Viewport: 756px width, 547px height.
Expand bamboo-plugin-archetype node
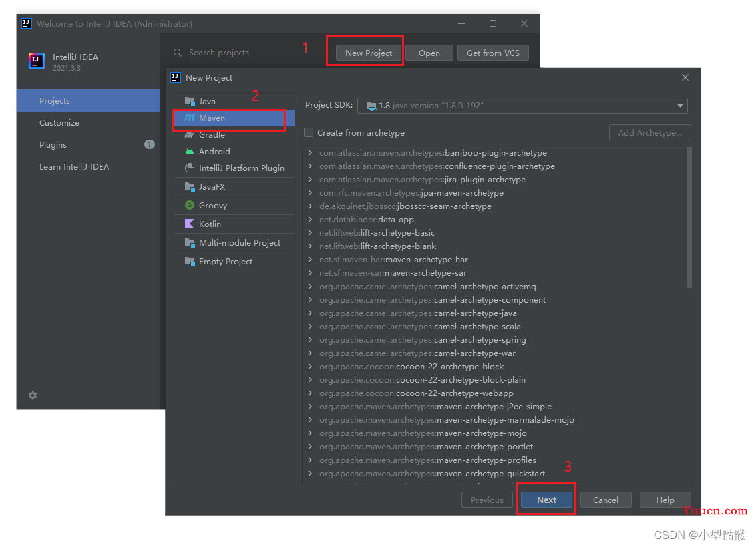pos(310,152)
